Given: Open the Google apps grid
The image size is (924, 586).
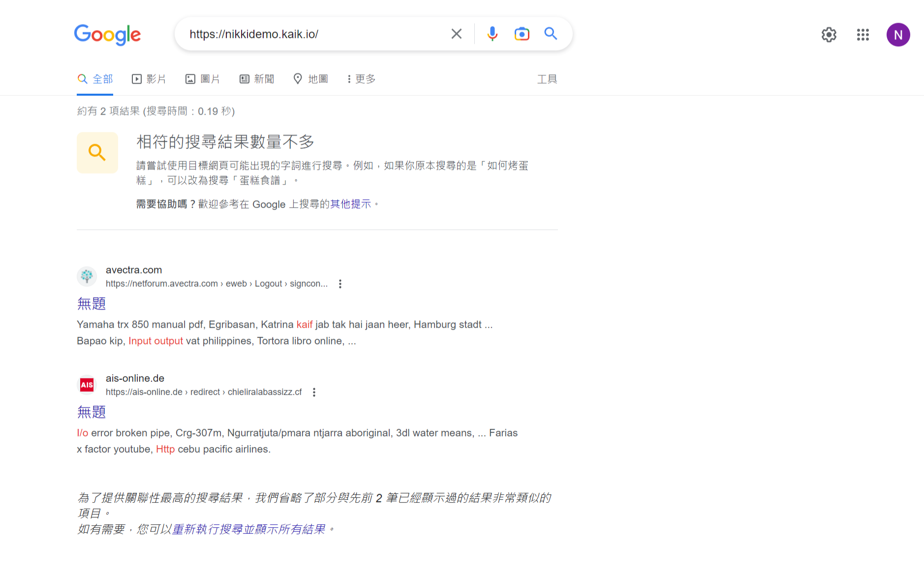Looking at the screenshot, I should click(862, 34).
